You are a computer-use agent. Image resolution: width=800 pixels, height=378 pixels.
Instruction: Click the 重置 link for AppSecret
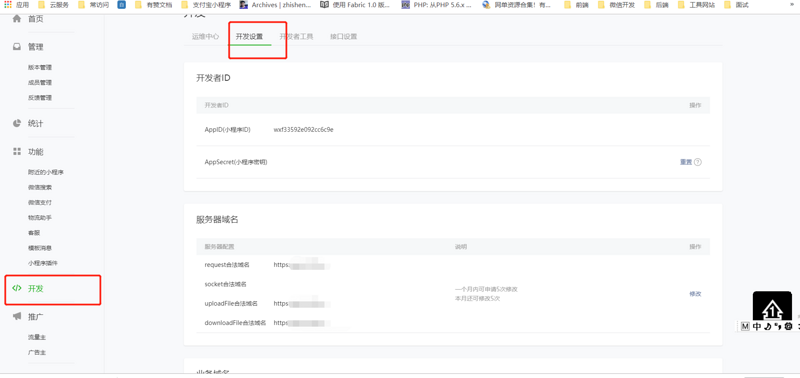[686, 162]
